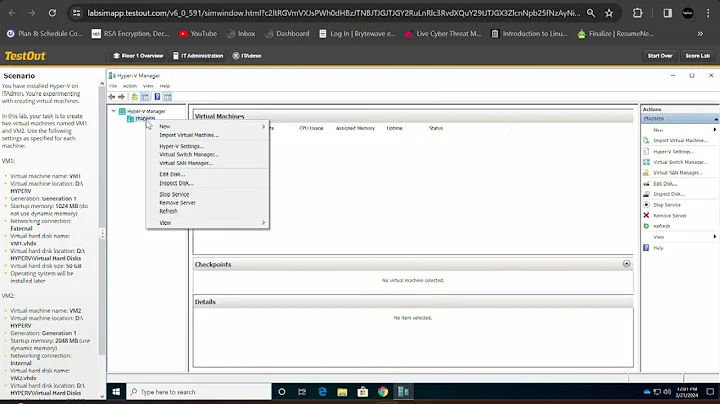Open browser extensions puzzle icon
This screenshot has height=404, width=720.
(x=637, y=13)
